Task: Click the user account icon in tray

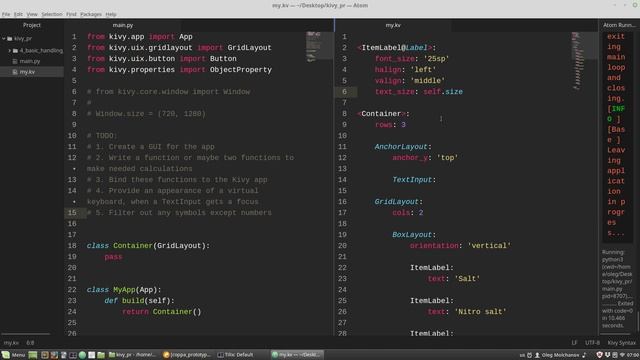Action: (x=537, y=355)
